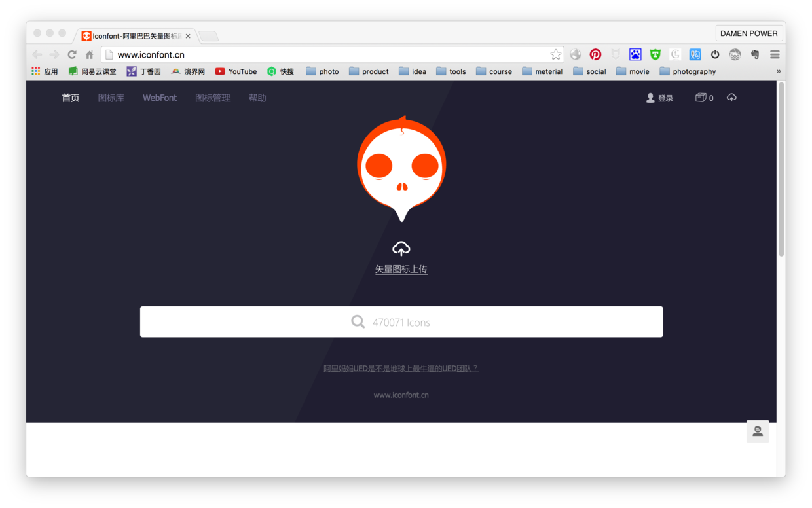
Task: Click the power button extension icon
Action: tap(715, 54)
